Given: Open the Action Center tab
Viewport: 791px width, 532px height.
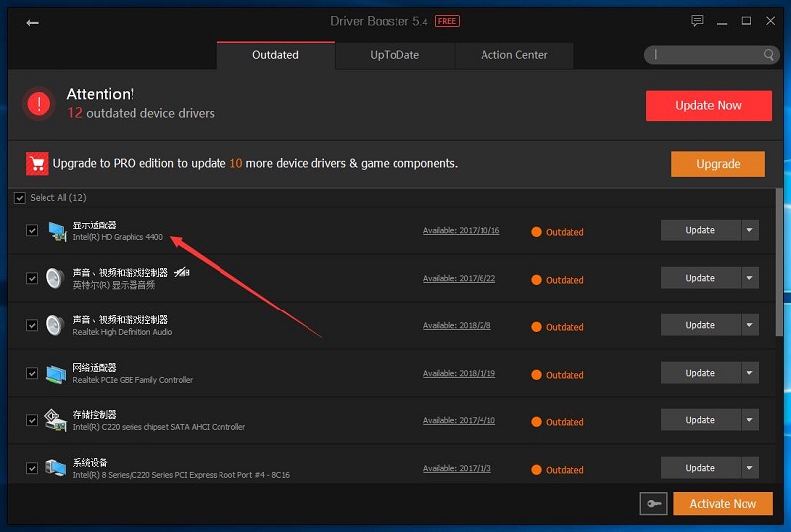Looking at the screenshot, I should 514,55.
